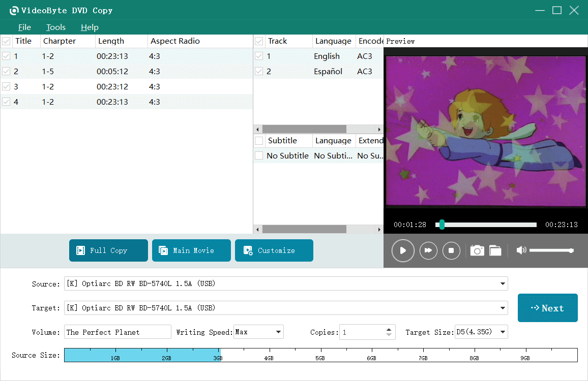The width and height of the screenshot is (588, 381).
Task: Open the snapshot folder icon
Action: pyautogui.click(x=495, y=250)
